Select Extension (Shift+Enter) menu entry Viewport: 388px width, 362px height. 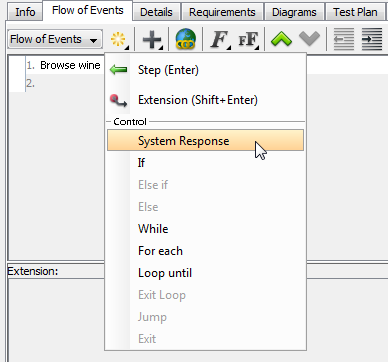pos(205,100)
